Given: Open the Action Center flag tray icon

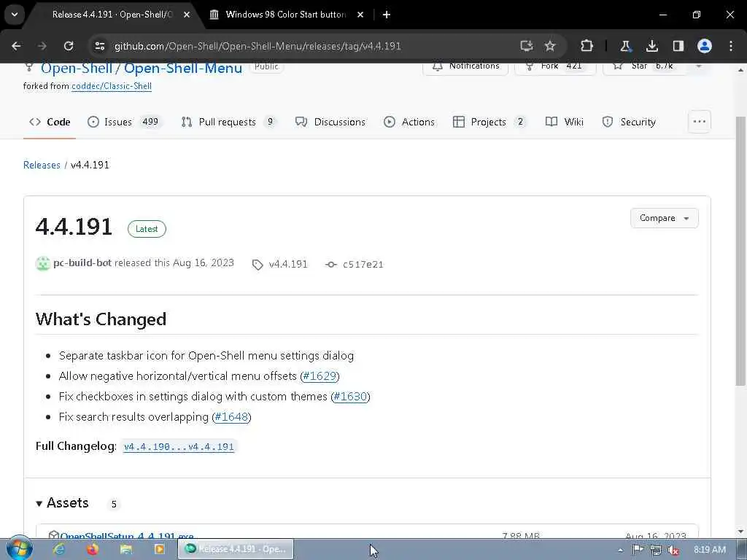Looking at the screenshot, I should pyautogui.click(x=638, y=550).
